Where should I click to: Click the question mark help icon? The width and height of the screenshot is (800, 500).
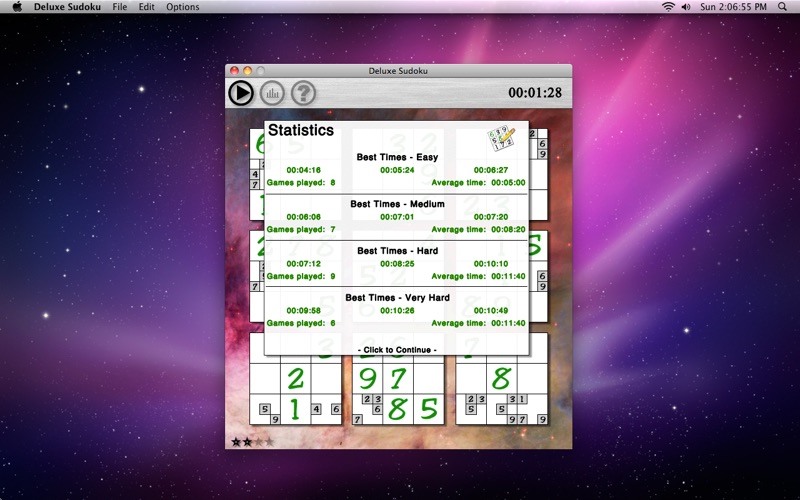[304, 93]
